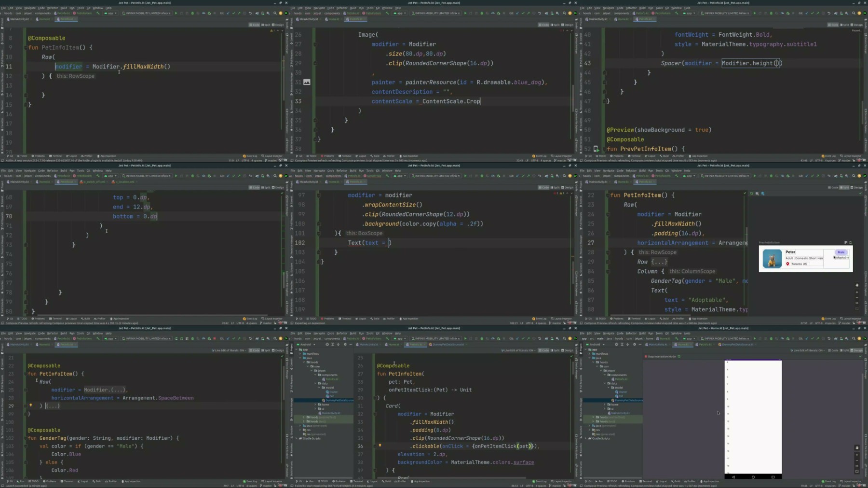Select the highlighted Split view above Peter preview
Image resolution: width=868 pixels, height=488 pixels.
(844, 187)
